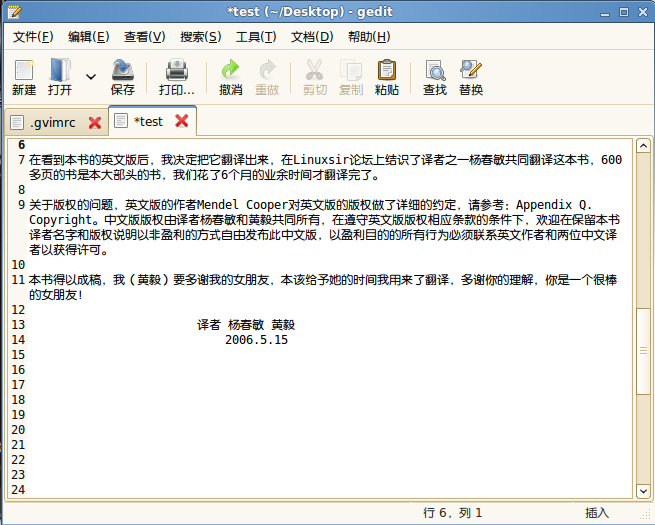Image resolution: width=655 pixels, height=525 pixels.
Task: Undo the last edit with 撤消
Action: tap(231, 70)
